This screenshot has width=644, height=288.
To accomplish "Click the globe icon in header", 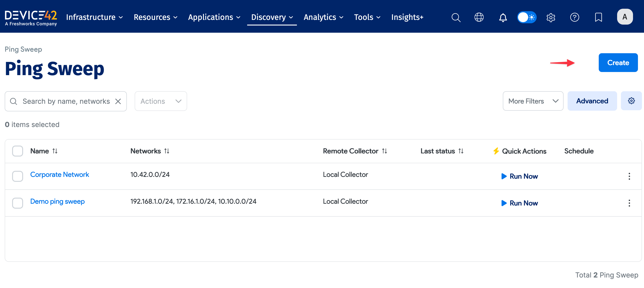I will click(x=479, y=17).
